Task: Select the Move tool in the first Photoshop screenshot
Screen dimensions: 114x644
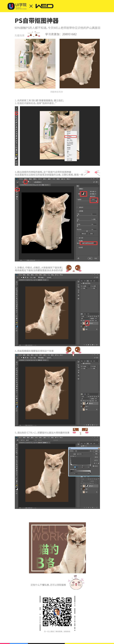Action: 16,109
